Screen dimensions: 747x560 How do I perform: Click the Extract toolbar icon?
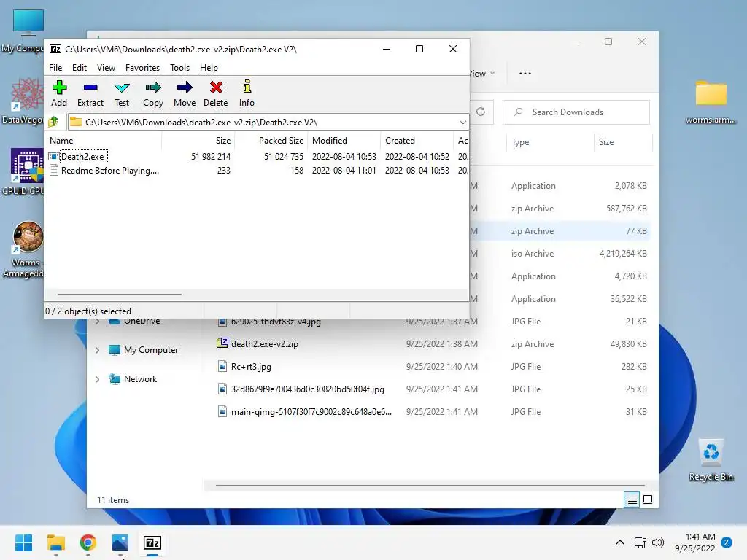[90, 93]
